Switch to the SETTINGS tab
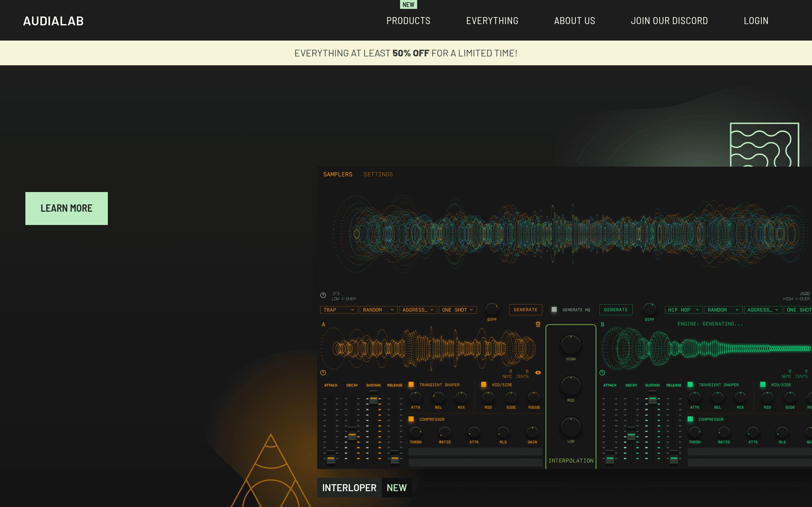 378,174
